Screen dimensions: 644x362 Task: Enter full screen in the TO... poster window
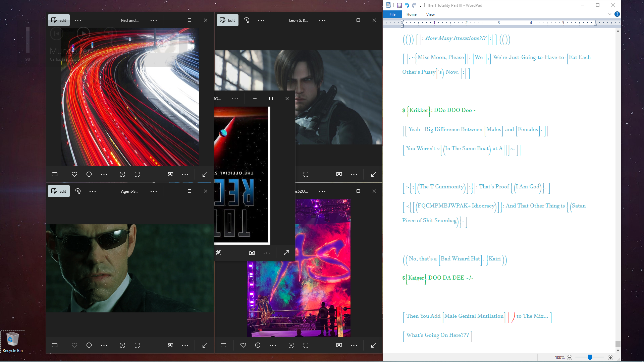pos(286,253)
